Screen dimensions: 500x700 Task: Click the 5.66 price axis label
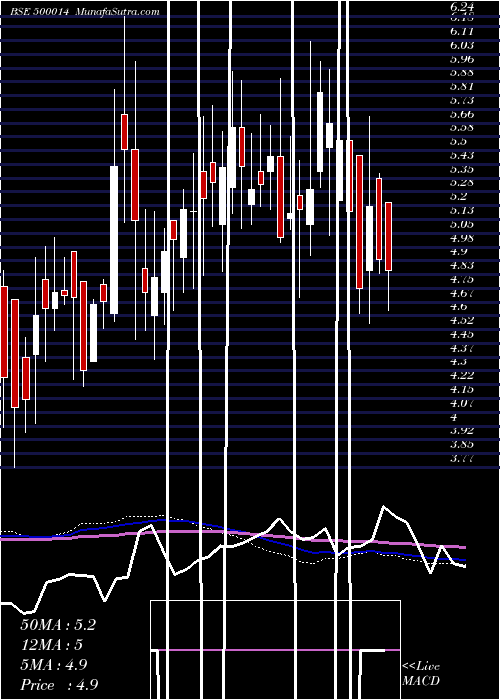(461, 114)
